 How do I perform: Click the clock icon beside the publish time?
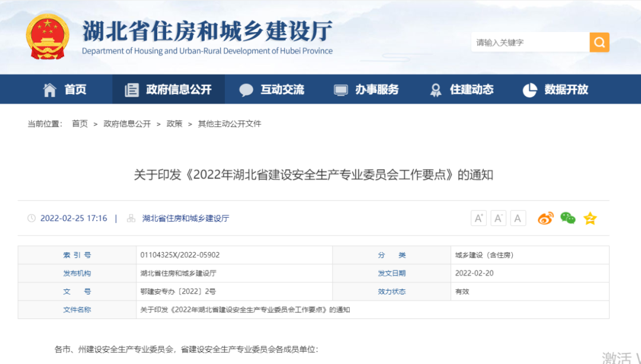click(x=30, y=218)
